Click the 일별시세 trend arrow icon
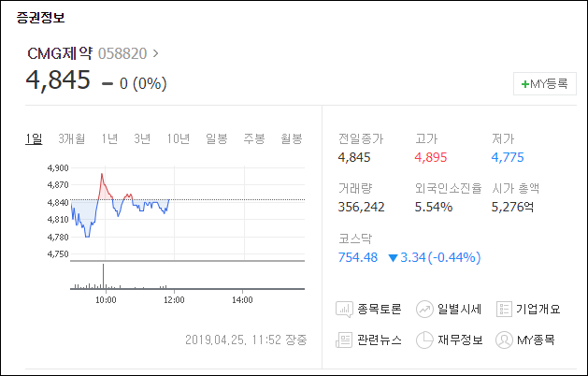This screenshot has width=588, height=376. click(424, 310)
